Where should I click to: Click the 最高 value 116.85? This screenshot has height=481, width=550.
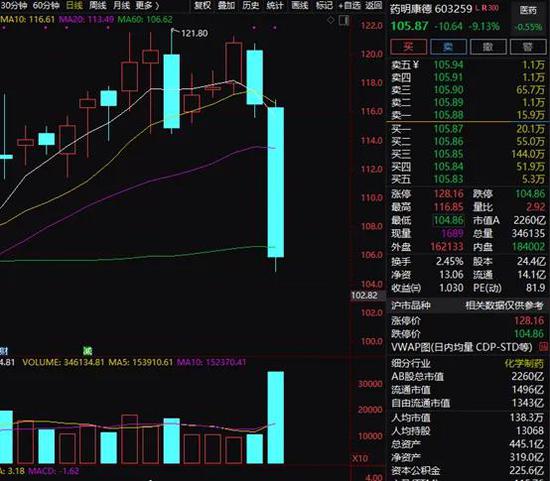coord(448,207)
